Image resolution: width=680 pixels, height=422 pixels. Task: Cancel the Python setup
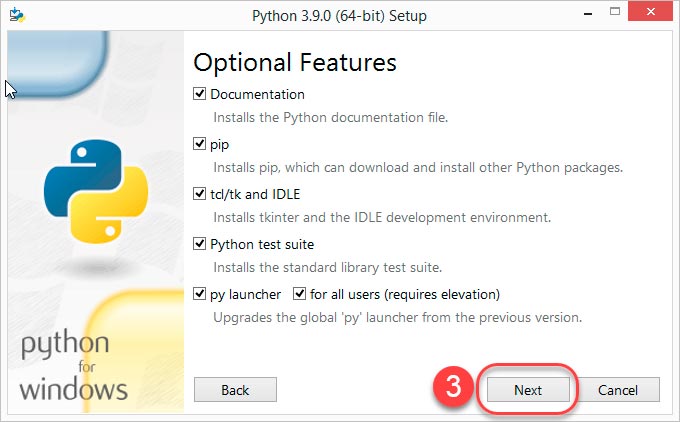click(x=618, y=389)
